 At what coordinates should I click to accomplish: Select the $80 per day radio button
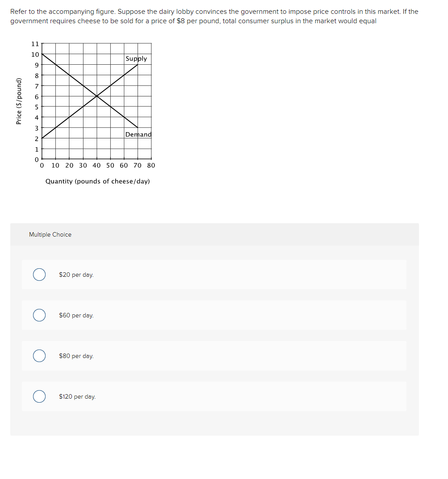tap(39, 356)
